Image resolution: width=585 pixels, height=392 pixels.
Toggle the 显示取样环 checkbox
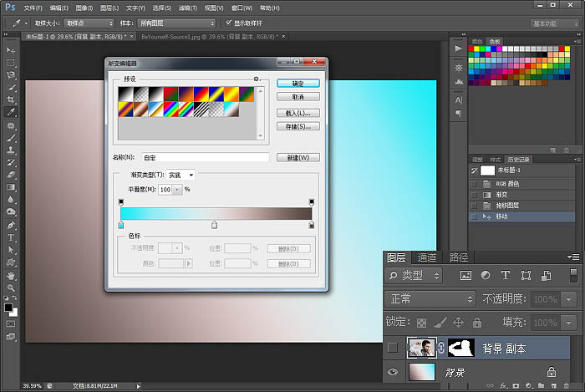click(229, 23)
